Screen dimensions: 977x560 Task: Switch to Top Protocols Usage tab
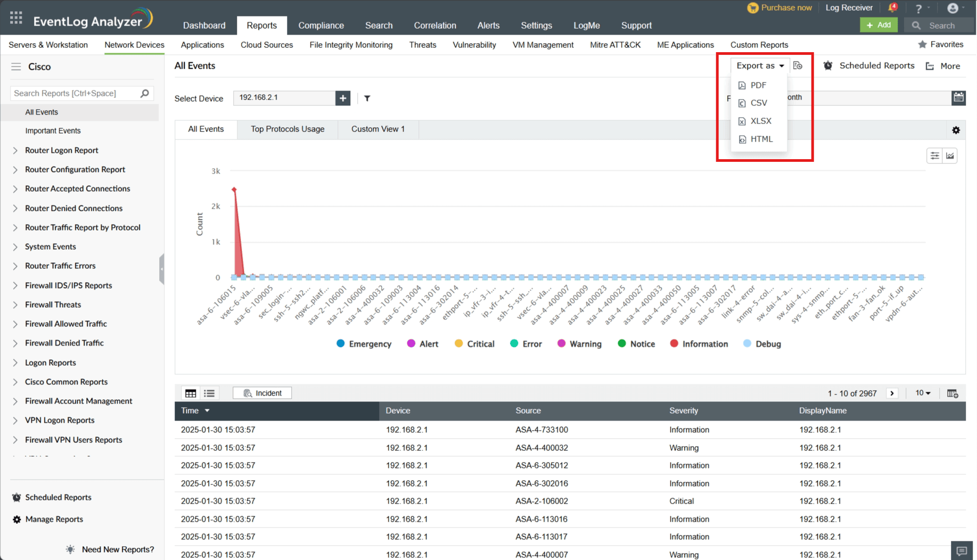click(288, 129)
